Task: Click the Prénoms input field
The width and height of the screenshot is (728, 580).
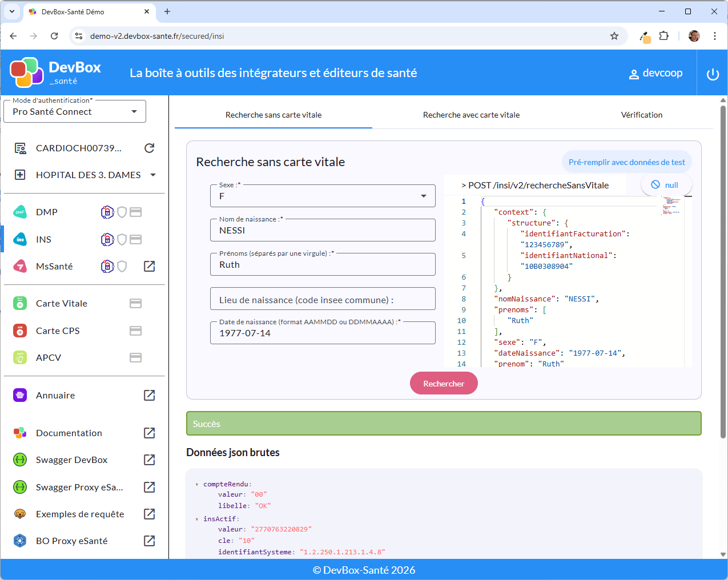Action: point(323,264)
